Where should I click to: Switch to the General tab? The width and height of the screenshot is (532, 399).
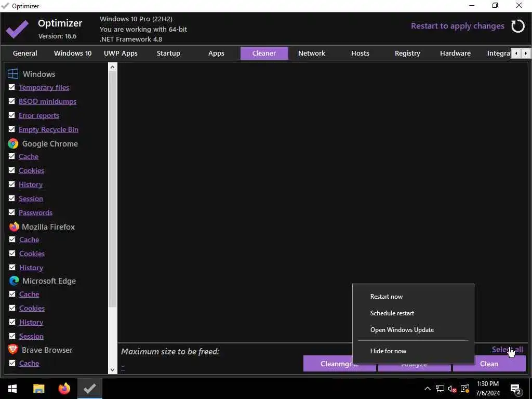[x=25, y=54]
